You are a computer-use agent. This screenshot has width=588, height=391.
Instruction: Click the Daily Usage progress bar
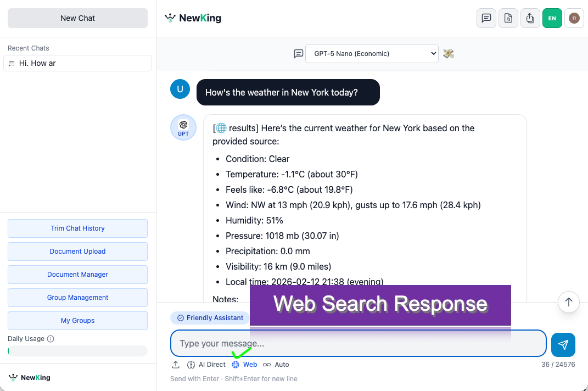click(77, 350)
